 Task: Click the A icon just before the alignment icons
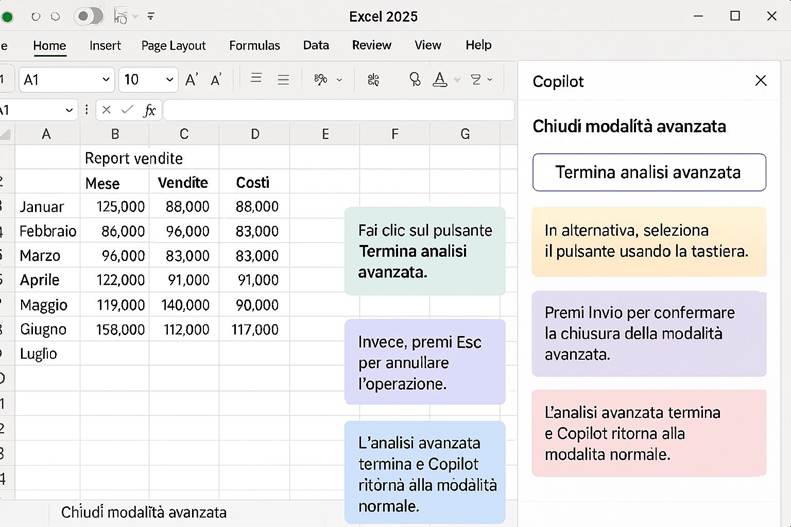coord(216,80)
